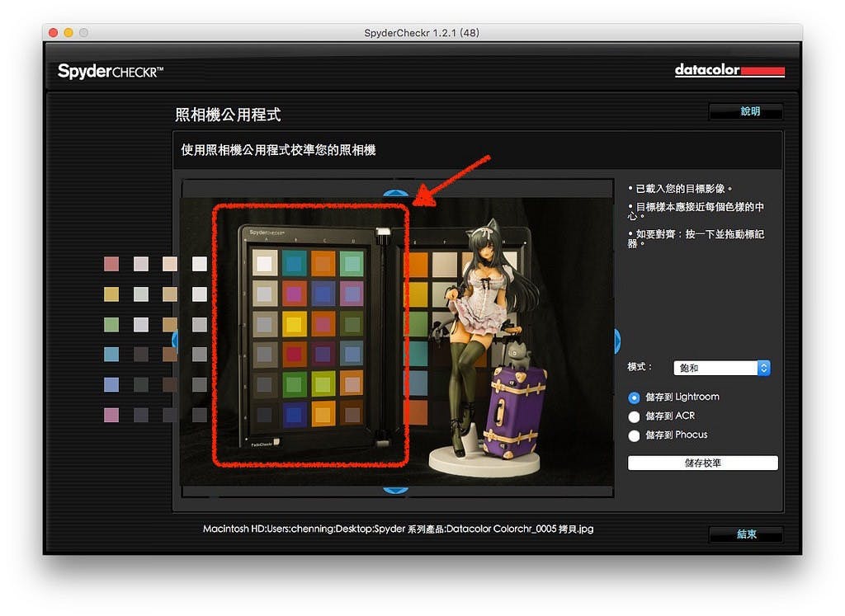Click the yellow patch on the photographed color chart

coord(295,324)
